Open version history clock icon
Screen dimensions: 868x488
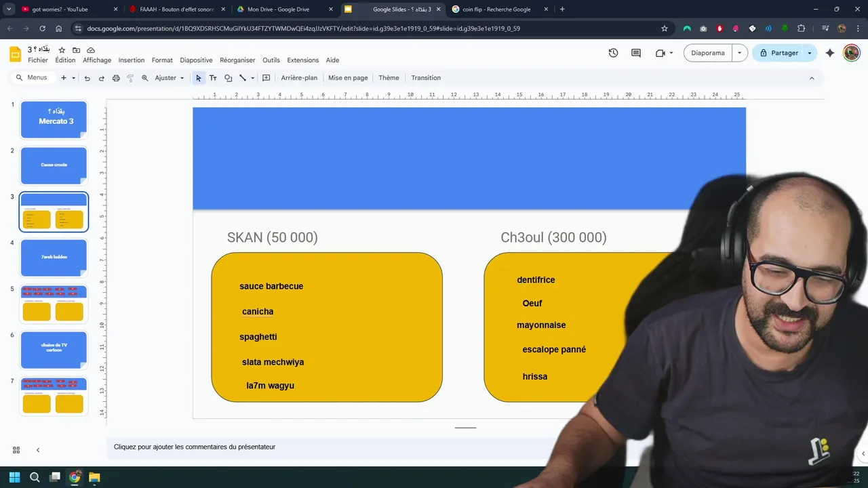pos(614,53)
